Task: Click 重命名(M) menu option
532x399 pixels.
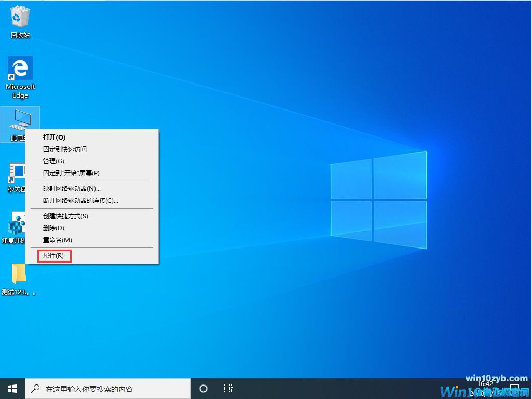Action: (x=57, y=240)
